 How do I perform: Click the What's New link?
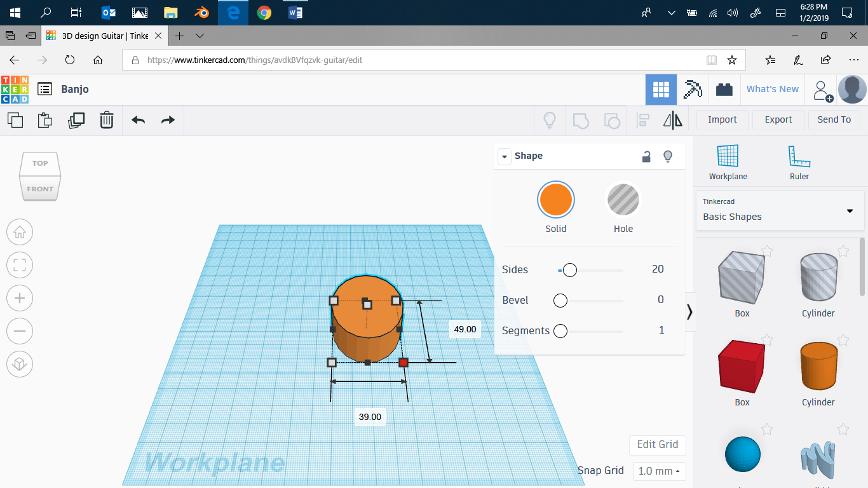(773, 90)
